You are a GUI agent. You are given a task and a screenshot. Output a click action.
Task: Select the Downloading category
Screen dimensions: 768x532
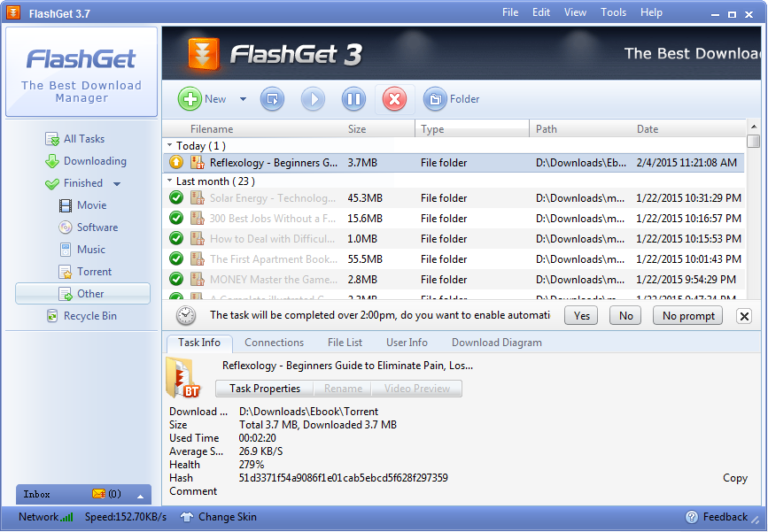tap(86, 161)
